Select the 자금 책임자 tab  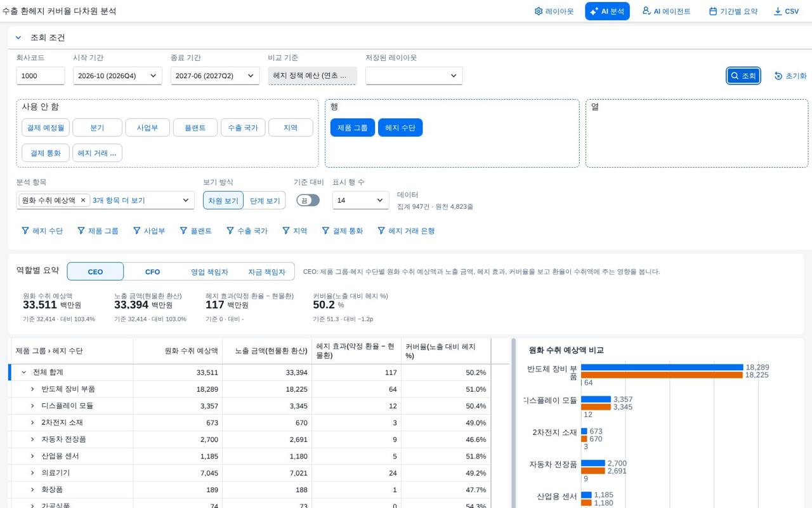[x=266, y=272]
